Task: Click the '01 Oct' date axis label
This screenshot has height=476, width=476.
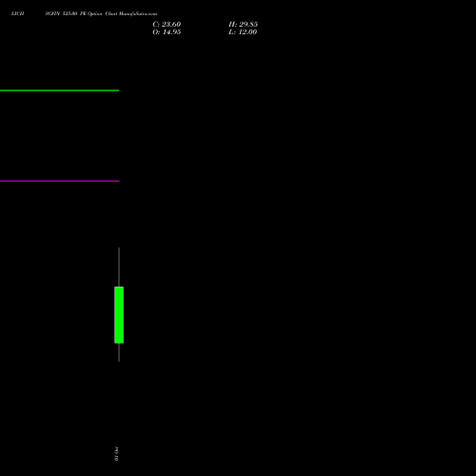Action: click(x=116, y=453)
